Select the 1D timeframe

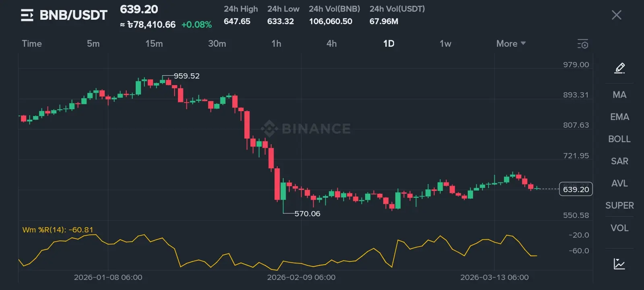(389, 43)
